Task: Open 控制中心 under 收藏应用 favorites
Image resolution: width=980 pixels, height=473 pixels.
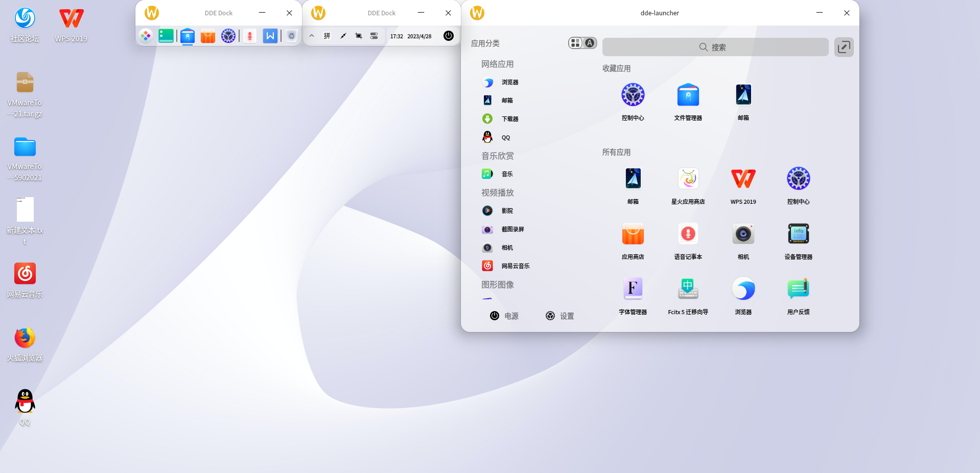Action: [633, 102]
